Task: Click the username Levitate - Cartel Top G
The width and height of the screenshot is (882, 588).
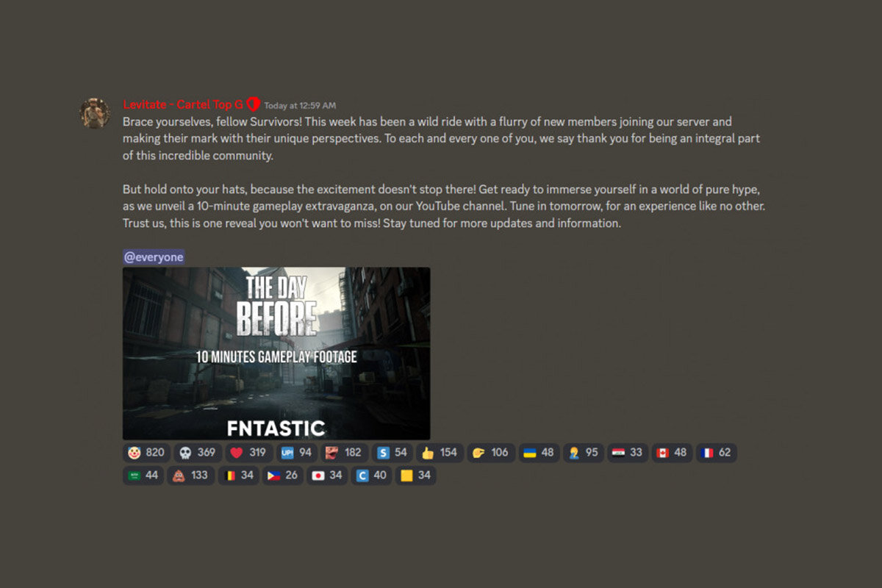Action: [x=183, y=104]
